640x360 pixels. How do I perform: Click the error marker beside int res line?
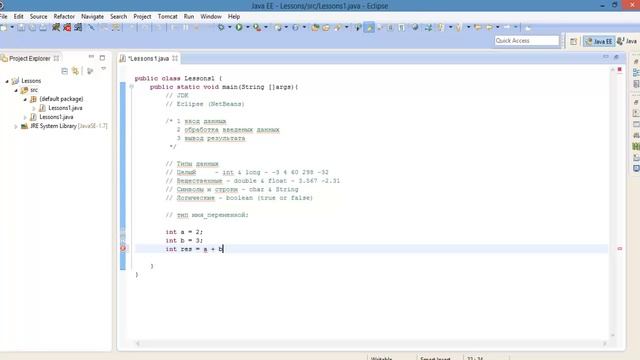[123, 249]
